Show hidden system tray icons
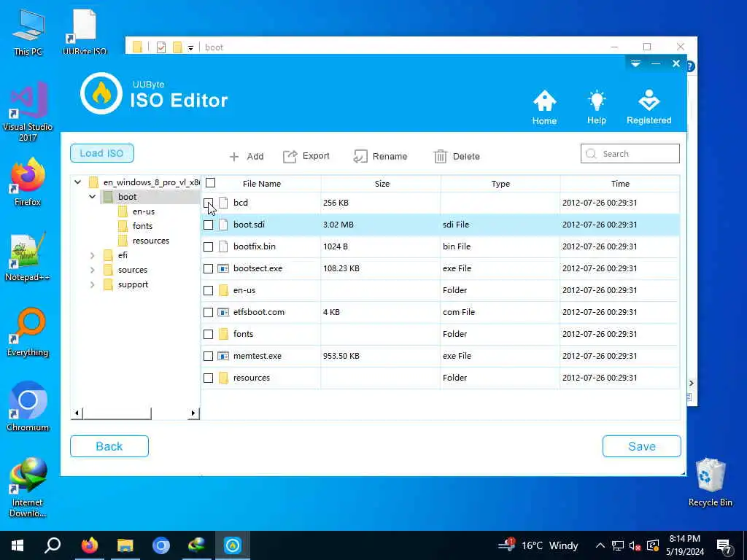The width and height of the screenshot is (747, 560). (x=600, y=545)
